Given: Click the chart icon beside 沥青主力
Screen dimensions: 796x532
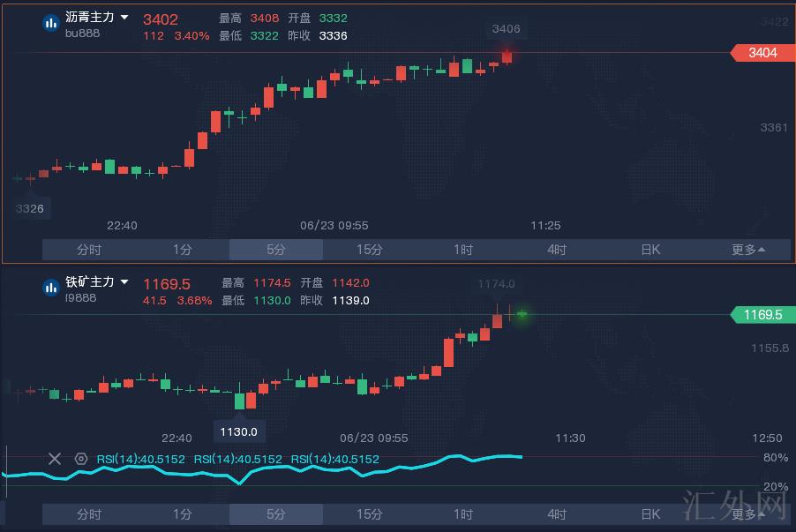Looking at the screenshot, I should click(x=50, y=24).
